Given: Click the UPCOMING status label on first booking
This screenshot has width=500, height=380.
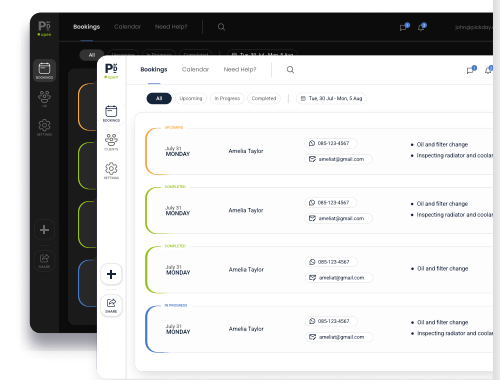Looking at the screenshot, I should click(x=174, y=127).
